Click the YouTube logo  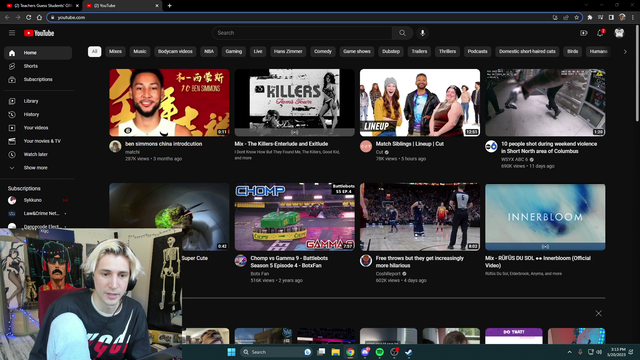[39, 33]
